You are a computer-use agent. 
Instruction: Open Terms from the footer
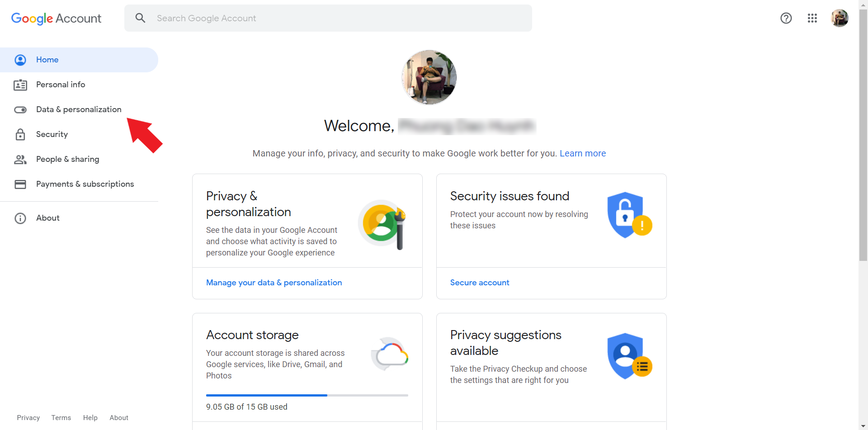tap(61, 417)
